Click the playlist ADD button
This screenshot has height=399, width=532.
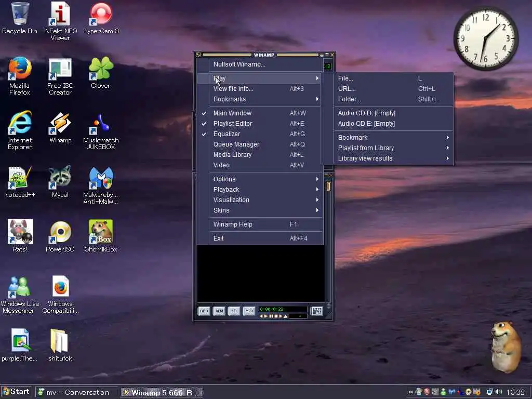point(204,311)
